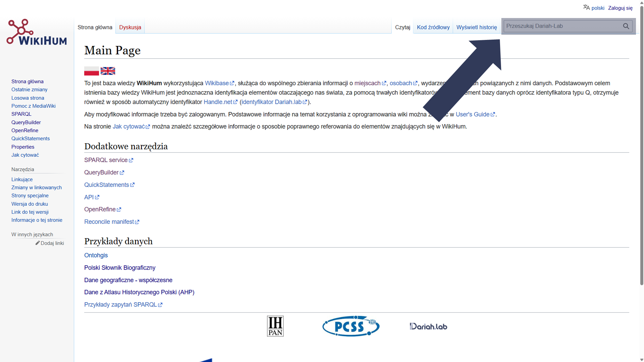Click the PCSS logo
Screen dimensions: 644x362
click(351, 326)
